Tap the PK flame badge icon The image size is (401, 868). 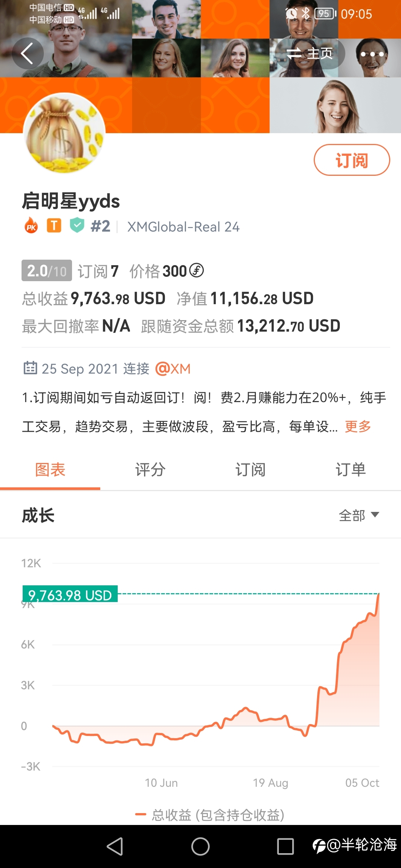click(31, 226)
